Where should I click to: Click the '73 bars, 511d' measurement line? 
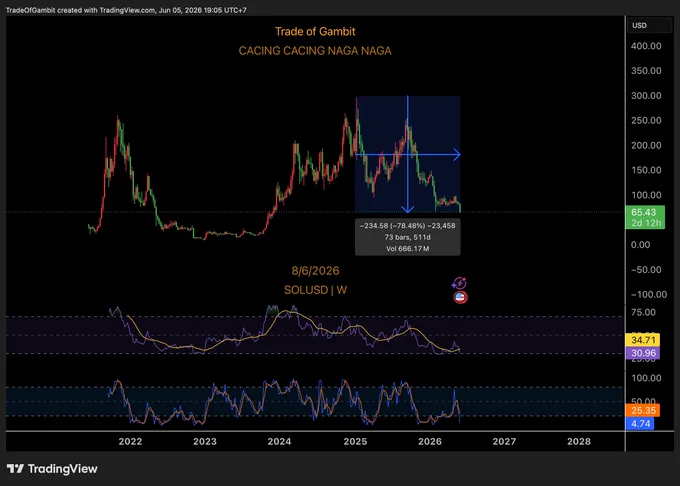pyautogui.click(x=408, y=237)
